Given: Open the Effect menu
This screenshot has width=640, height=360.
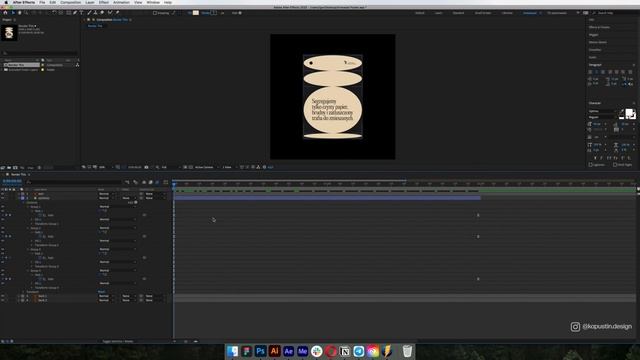Looking at the screenshot, I should 104,2.
